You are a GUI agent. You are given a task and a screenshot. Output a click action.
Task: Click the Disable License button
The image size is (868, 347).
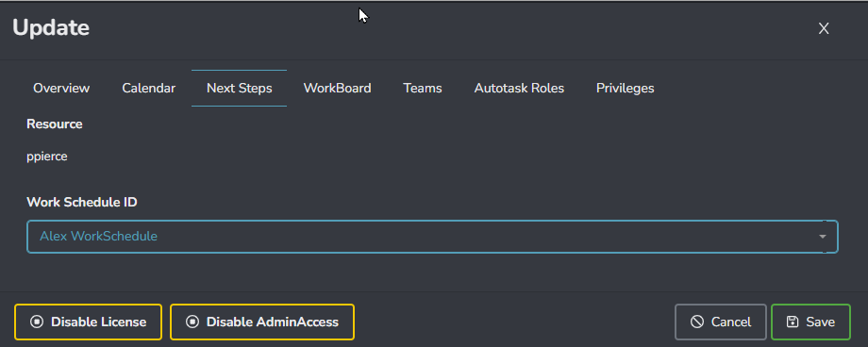88,322
